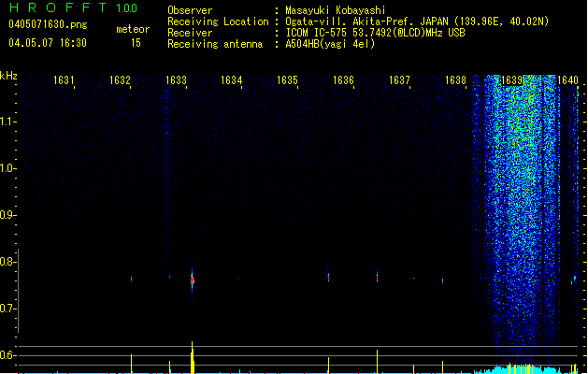Click the 1633 time marker

point(176,80)
